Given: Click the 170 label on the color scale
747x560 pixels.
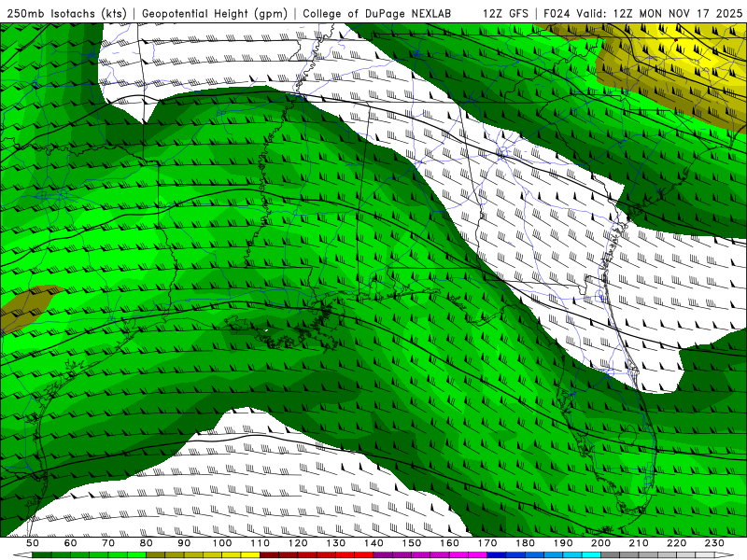Looking at the screenshot, I should pos(487,543).
